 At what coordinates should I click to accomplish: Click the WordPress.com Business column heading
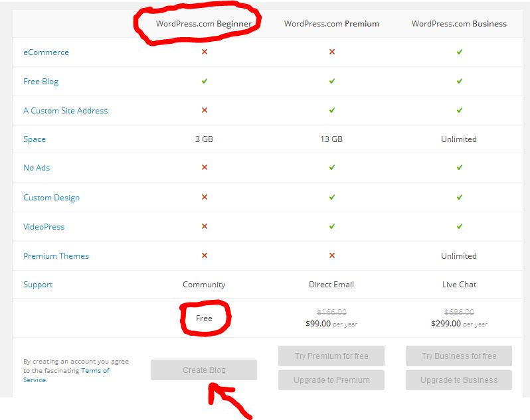click(x=459, y=24)
